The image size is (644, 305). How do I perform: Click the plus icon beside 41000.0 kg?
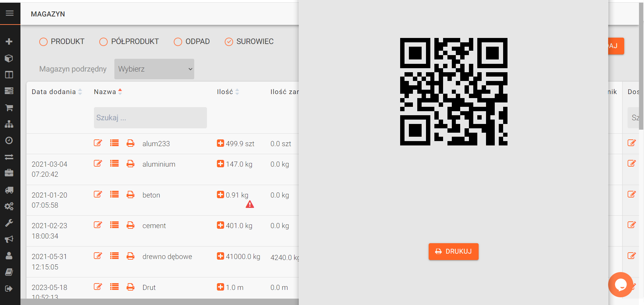[220, 256]
